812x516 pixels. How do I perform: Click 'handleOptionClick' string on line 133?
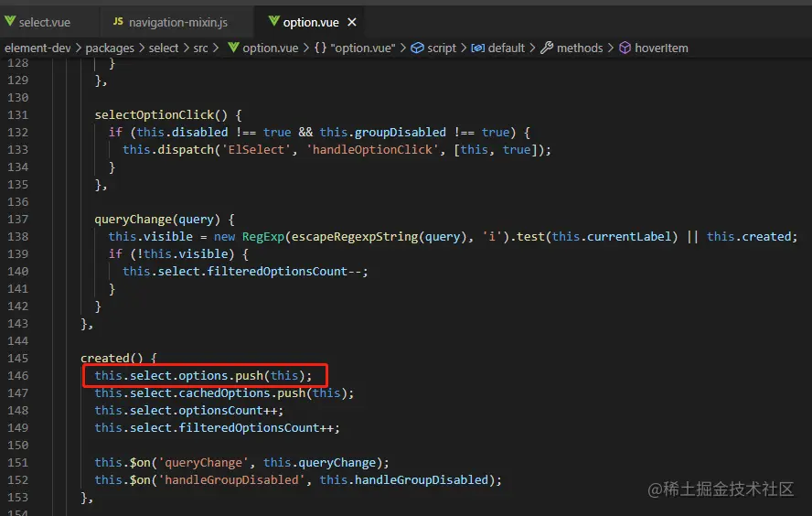tap(372, 150)
